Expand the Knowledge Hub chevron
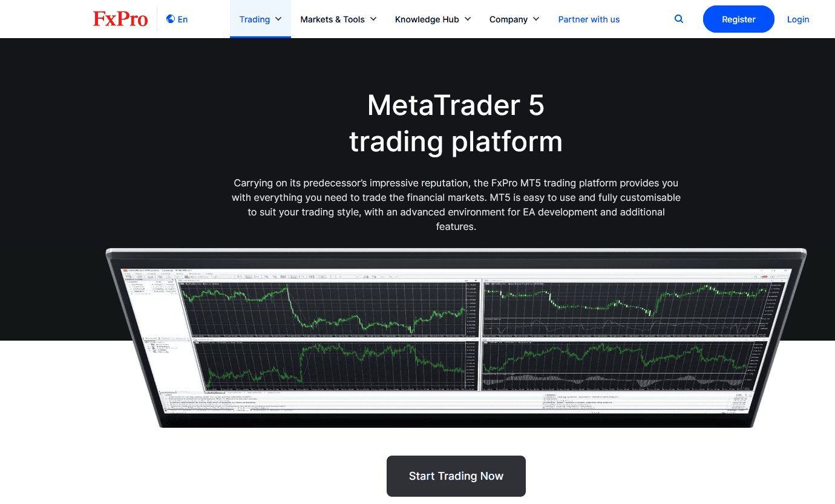The height and width of the screenshot is (504, 835). point(468,19)
